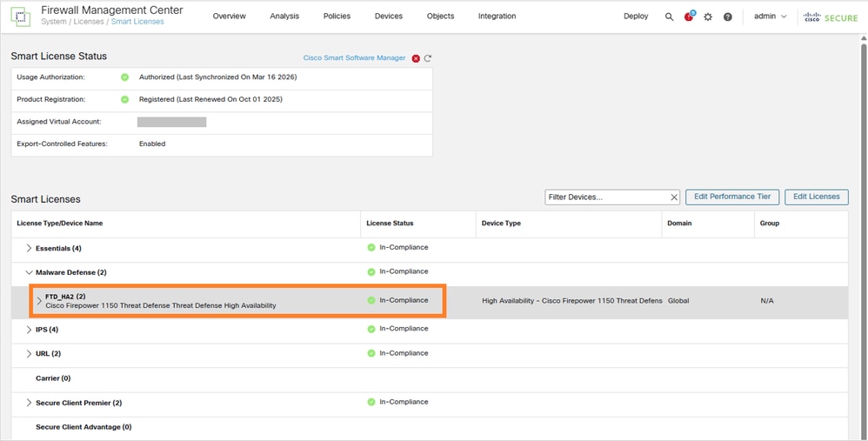Open the Cisco Smart Software Manager link
Image resolution: width=868 pixels, height=441 pixels.
[x=354, y=58]
